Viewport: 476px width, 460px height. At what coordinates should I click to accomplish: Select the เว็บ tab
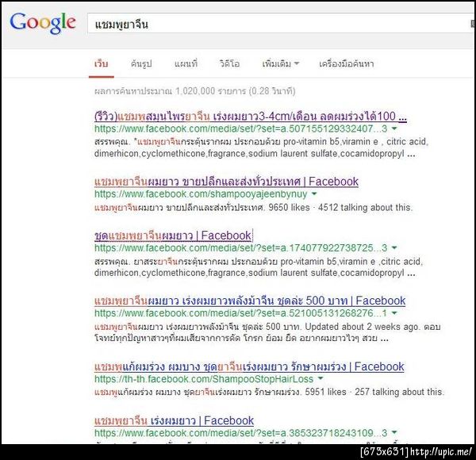click(x=101, y=63)
